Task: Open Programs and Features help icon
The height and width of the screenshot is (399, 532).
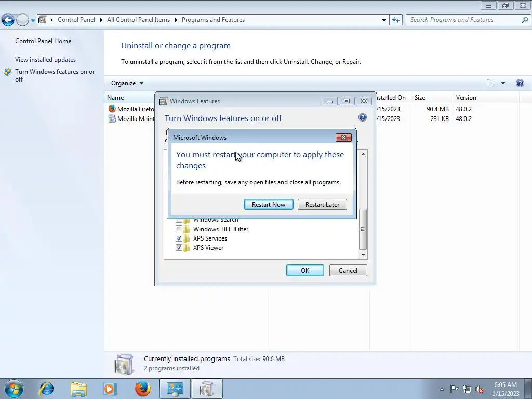Action: point(520,83)
